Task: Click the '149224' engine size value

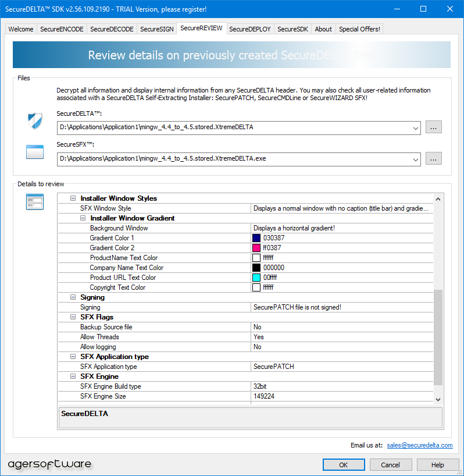Action: point(264,396)
